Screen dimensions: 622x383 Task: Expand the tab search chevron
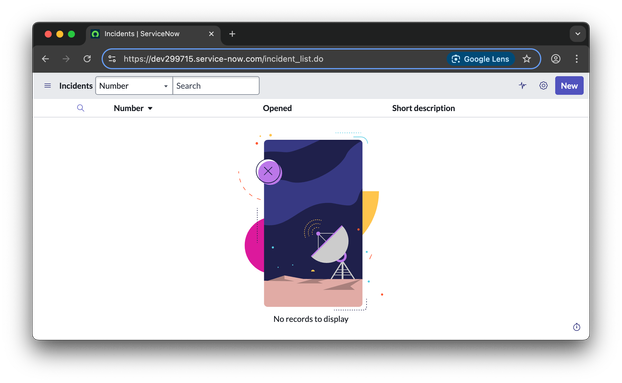coord(578,34)
